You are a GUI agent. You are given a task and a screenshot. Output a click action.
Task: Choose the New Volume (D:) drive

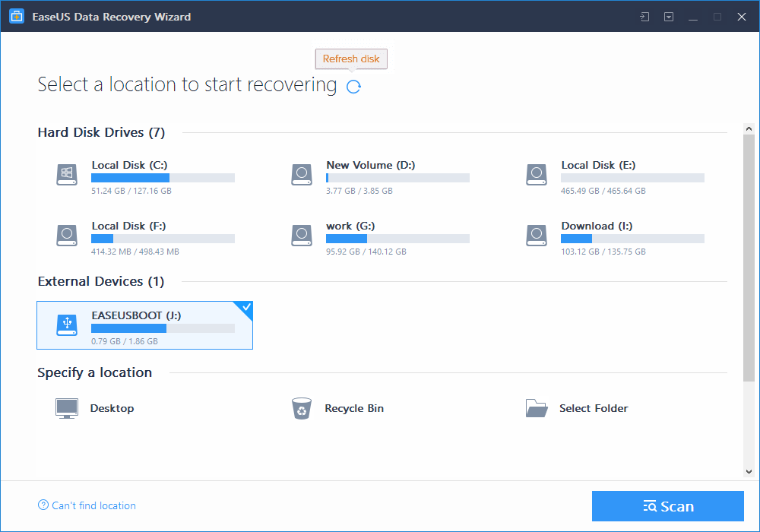coord(370,165)
